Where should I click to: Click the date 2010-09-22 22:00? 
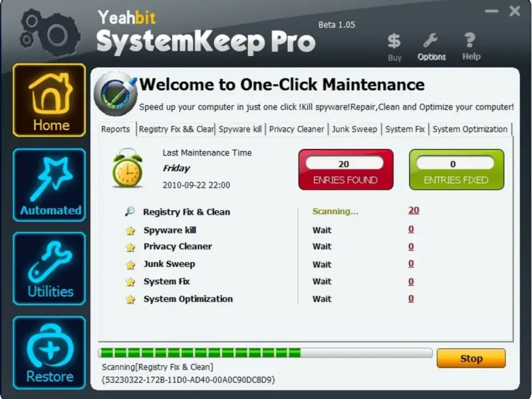(196, 185)
